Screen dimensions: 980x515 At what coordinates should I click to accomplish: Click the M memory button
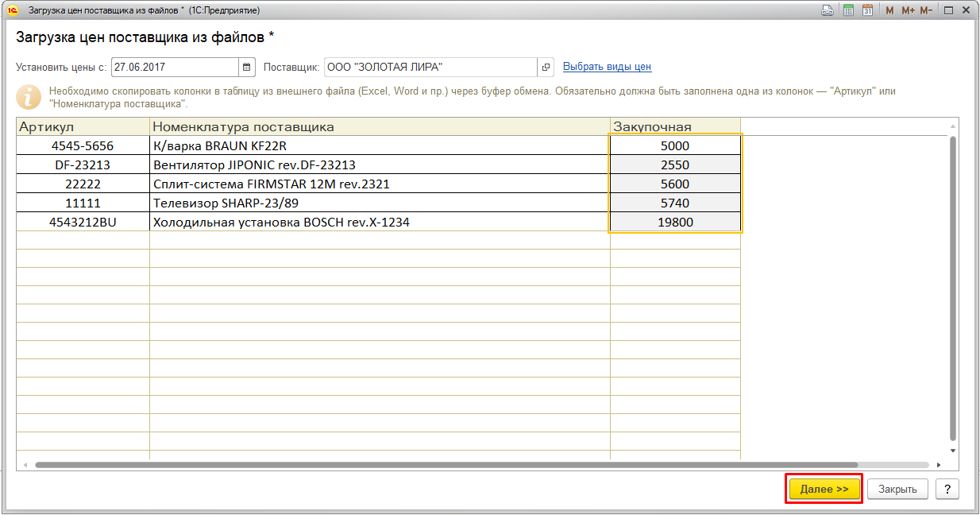889,10
